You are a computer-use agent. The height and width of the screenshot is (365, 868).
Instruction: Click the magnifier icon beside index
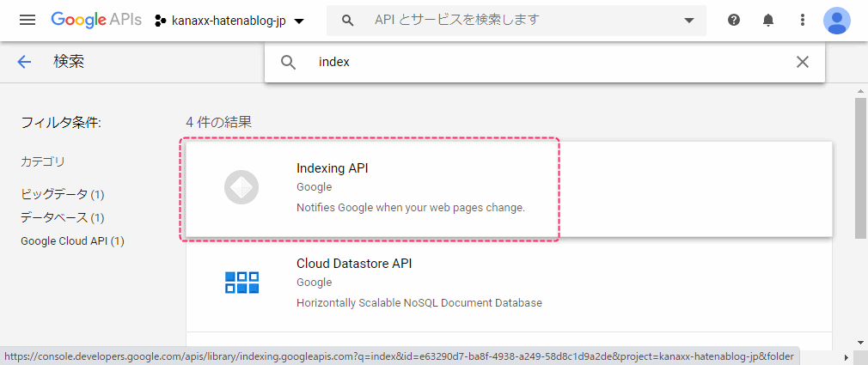point(289,62)
